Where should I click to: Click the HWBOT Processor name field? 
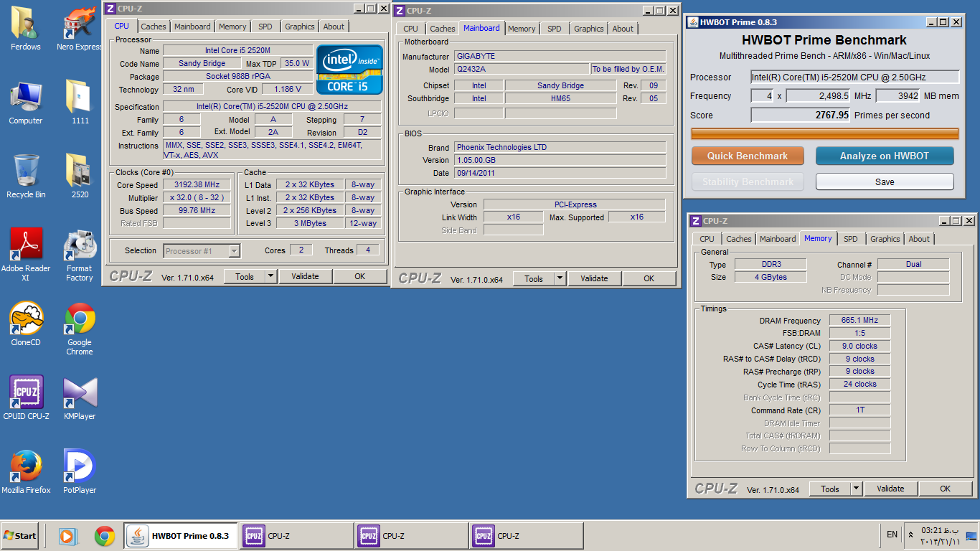[x=855, y=77]
